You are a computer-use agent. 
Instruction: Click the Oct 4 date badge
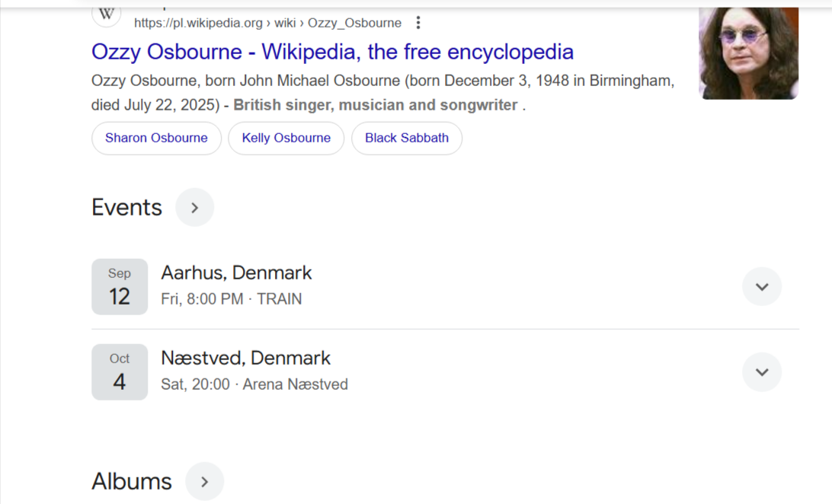point(120,372)
